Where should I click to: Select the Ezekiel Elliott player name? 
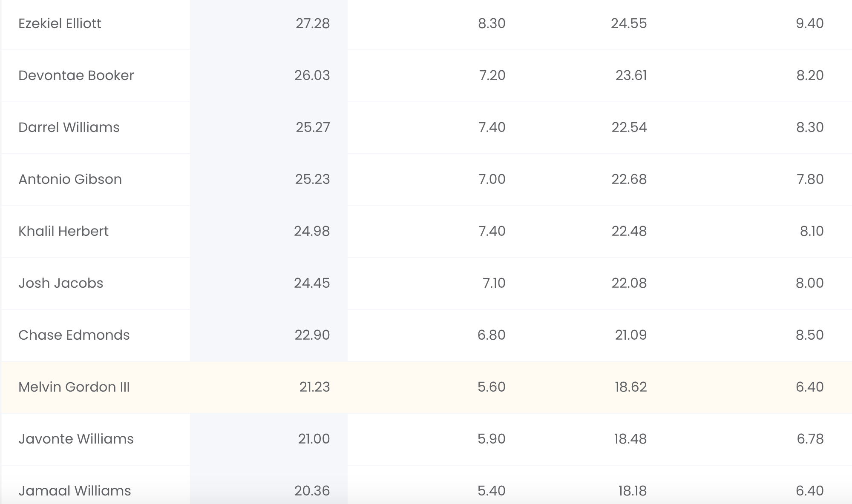[x=60, y=23]
